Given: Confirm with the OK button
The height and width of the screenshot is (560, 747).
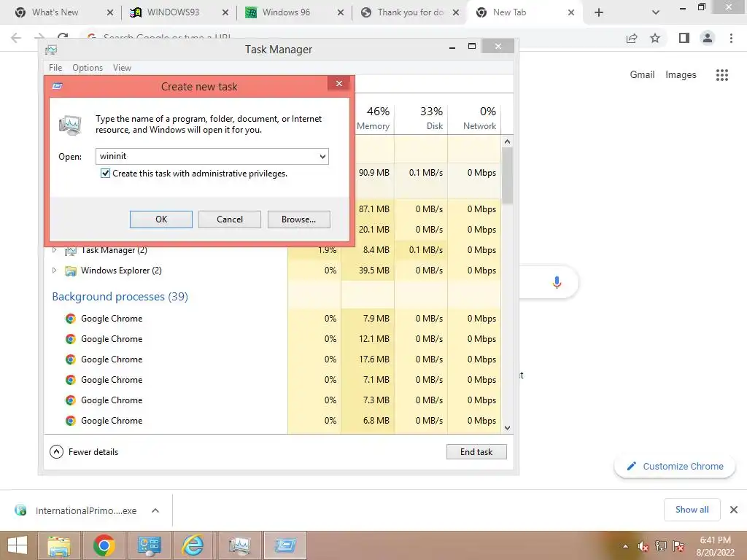Looking at the screenshot, I should [x=161, y=219].
